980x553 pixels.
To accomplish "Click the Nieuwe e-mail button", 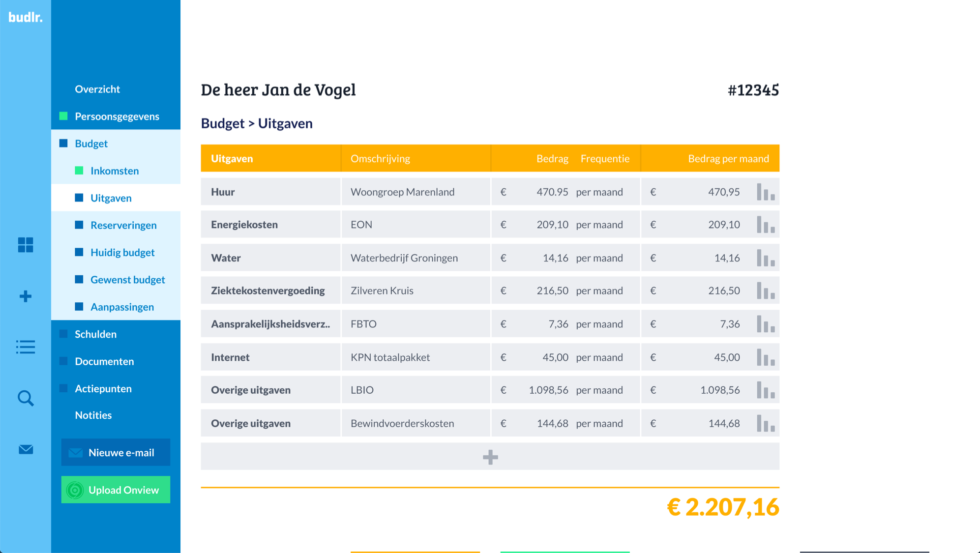I will [x=116, y=452].
